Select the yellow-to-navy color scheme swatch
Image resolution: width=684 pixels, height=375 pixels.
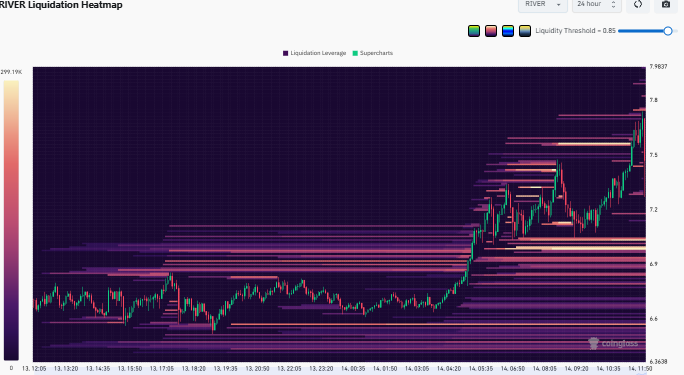(x=525, y=31)
